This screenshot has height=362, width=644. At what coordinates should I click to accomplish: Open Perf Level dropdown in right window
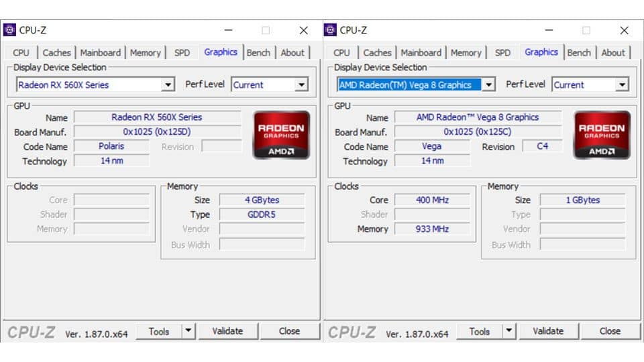[623, 85]
